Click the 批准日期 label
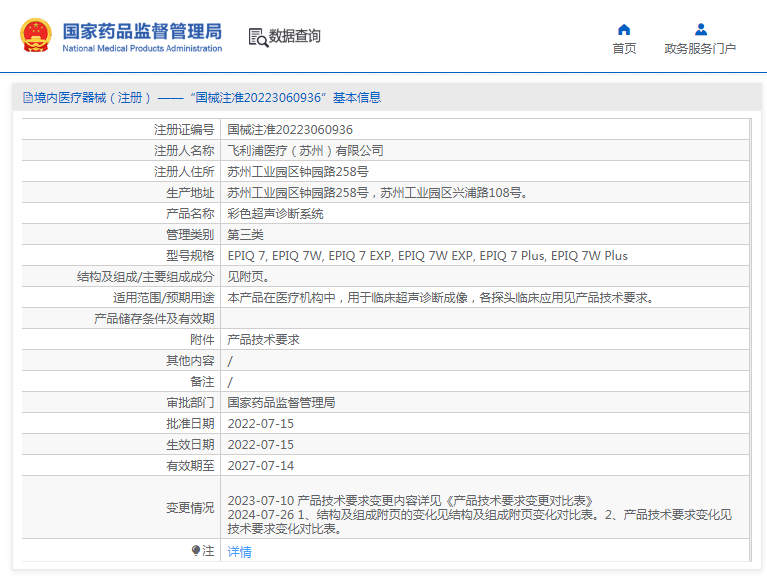This screenshot has height=579, width=767. (x=190, y=423)
